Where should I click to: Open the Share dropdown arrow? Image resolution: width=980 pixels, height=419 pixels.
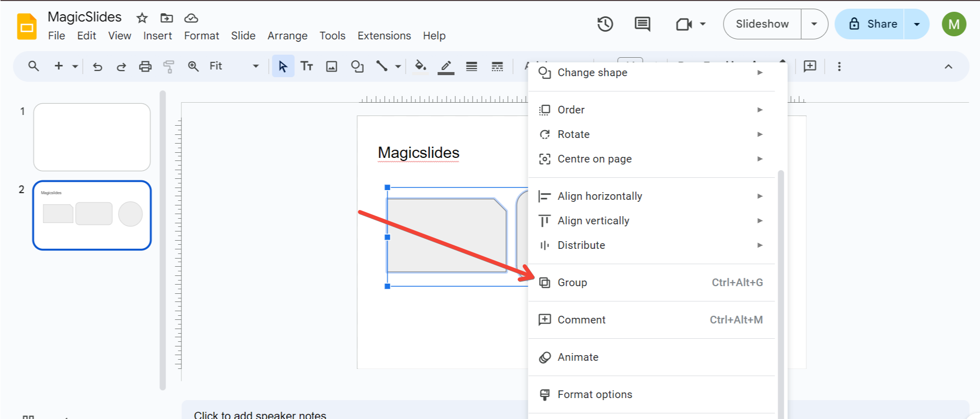pos(917,24)
